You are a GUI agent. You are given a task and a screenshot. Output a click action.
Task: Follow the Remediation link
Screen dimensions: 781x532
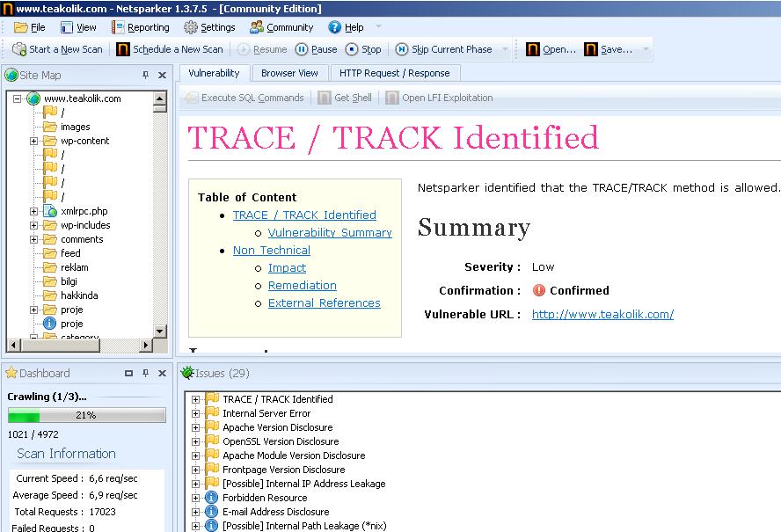coord(303,286)
